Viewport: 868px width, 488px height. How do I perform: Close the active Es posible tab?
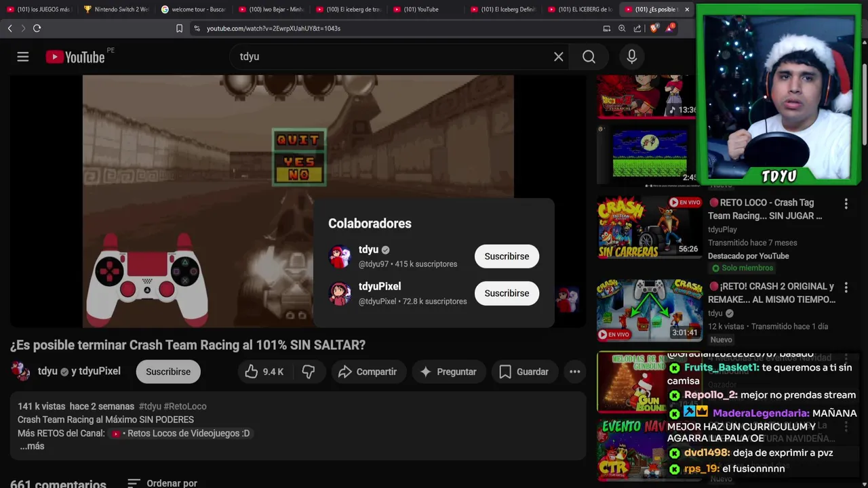point(687,9)
